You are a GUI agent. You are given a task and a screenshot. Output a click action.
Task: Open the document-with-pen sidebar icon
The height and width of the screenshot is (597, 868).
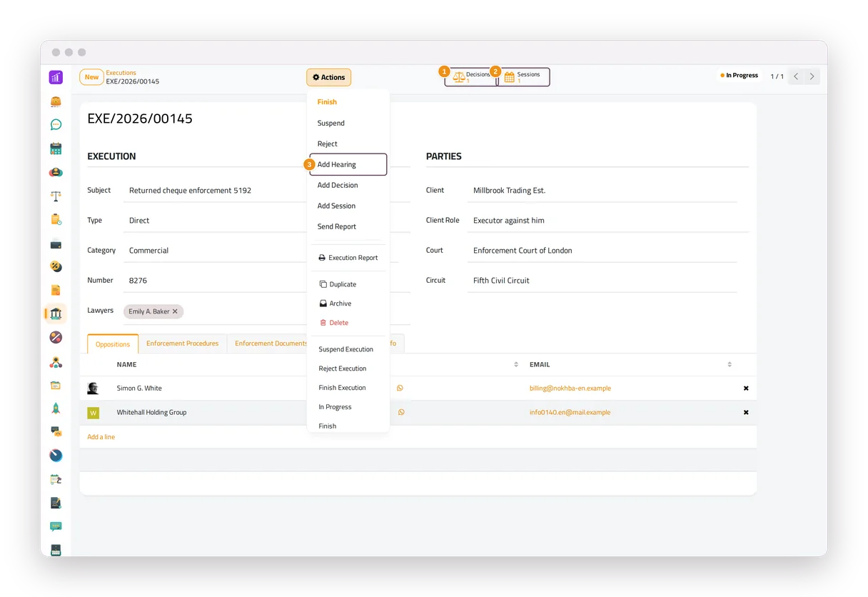point(56,503)
